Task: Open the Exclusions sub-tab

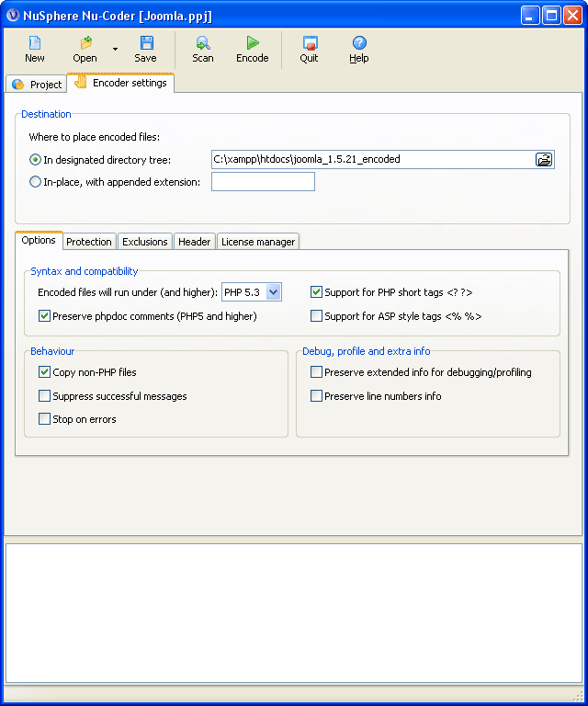Action: pyautogui.click(x=145, y=242)
